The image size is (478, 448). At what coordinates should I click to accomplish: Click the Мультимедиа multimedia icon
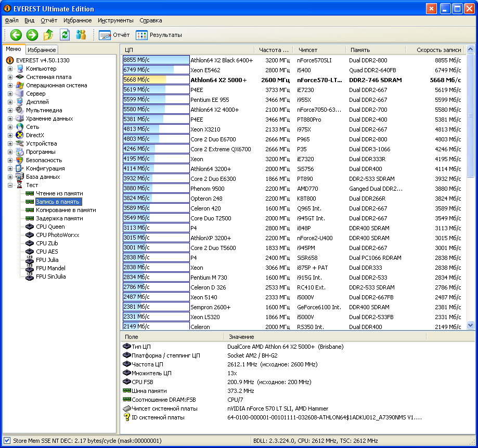coord(20,110)
